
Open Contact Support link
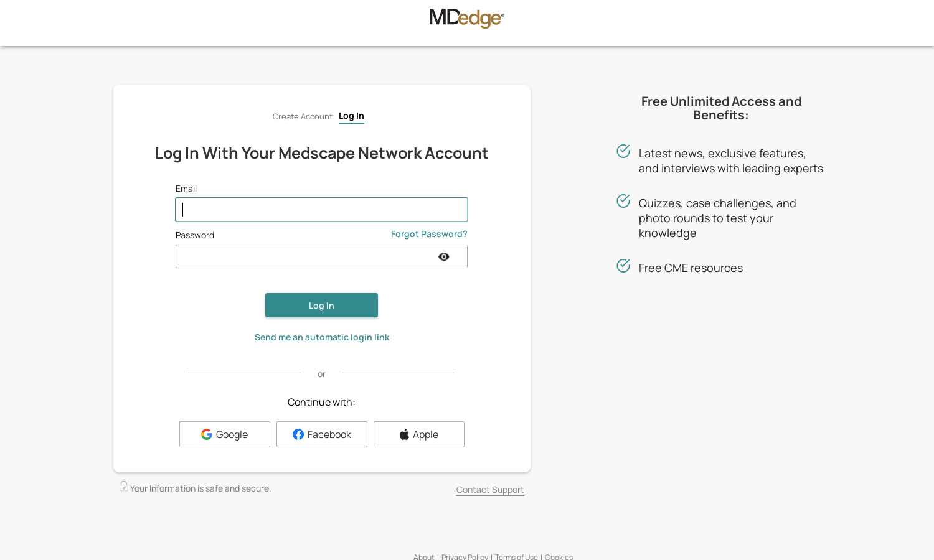pyautogui.click(x=490, y=490)
